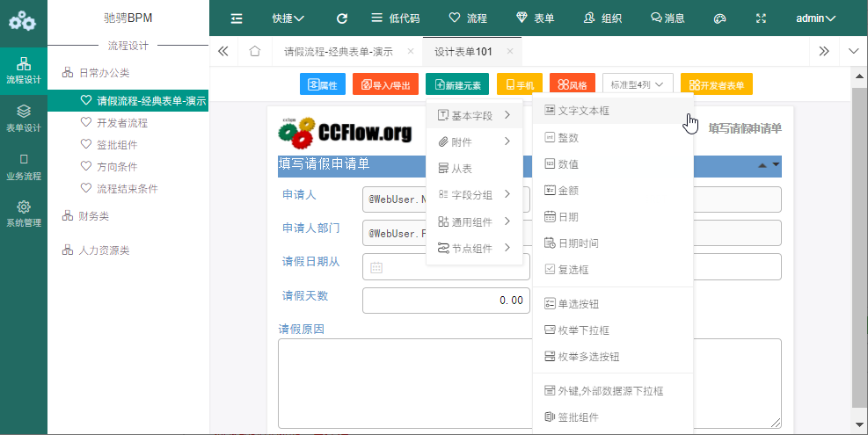The width and height of the screenshot is (868, 435).
Task: Open the admin user dropdown
Action: point(816,18)
